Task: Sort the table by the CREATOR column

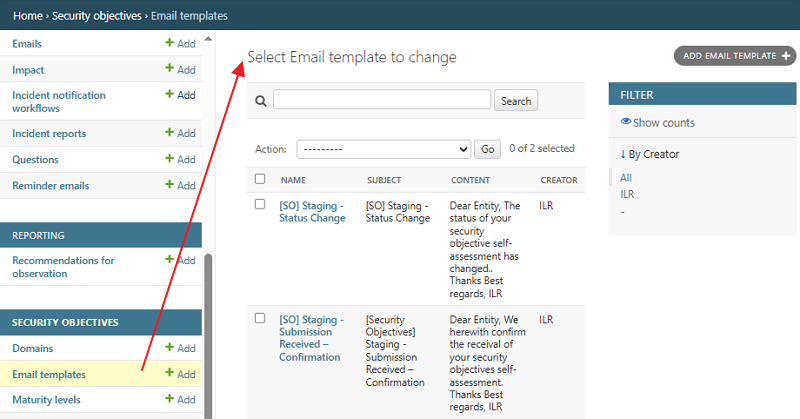Action: click(x=559, y=180)
